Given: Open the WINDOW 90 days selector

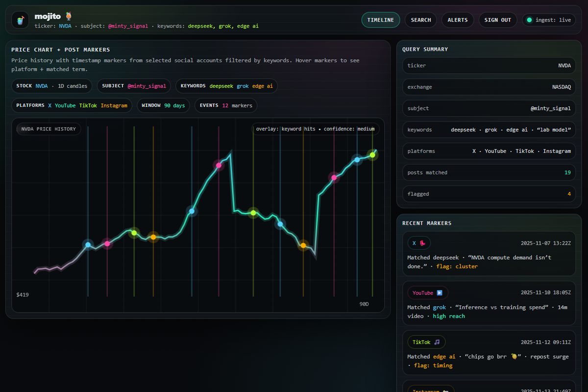Looking at the screenshot, I should pos(163,105).
